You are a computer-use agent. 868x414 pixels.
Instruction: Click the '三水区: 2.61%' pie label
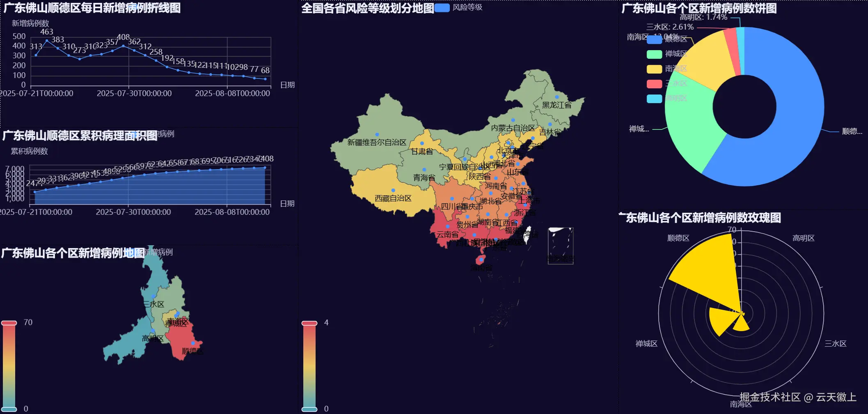pos(670,27)
